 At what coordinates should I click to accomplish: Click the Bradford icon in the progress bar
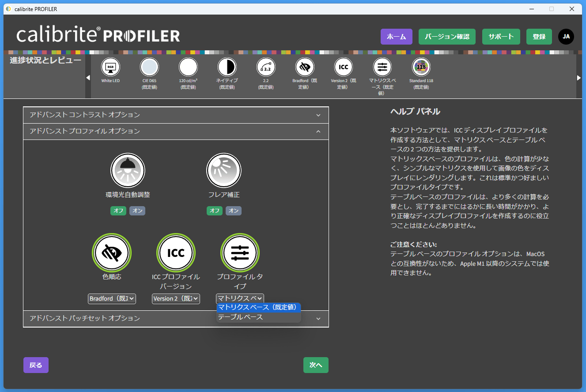point(305,67)
